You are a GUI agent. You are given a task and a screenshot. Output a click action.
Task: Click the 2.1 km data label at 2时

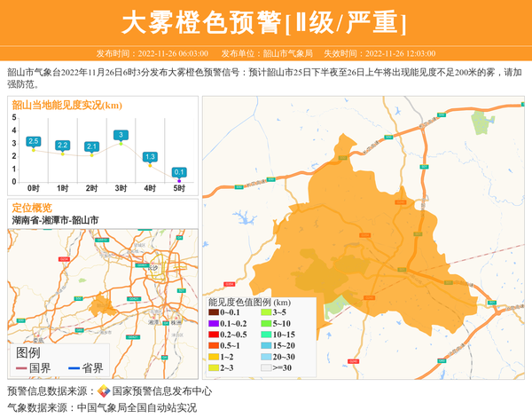pos(91,146)
